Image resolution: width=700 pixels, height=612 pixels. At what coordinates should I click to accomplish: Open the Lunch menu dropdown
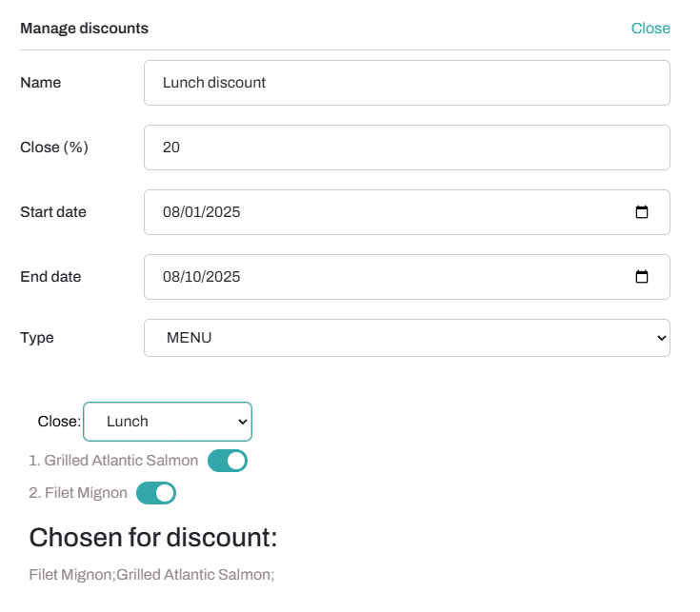click(x=168, y=422)
